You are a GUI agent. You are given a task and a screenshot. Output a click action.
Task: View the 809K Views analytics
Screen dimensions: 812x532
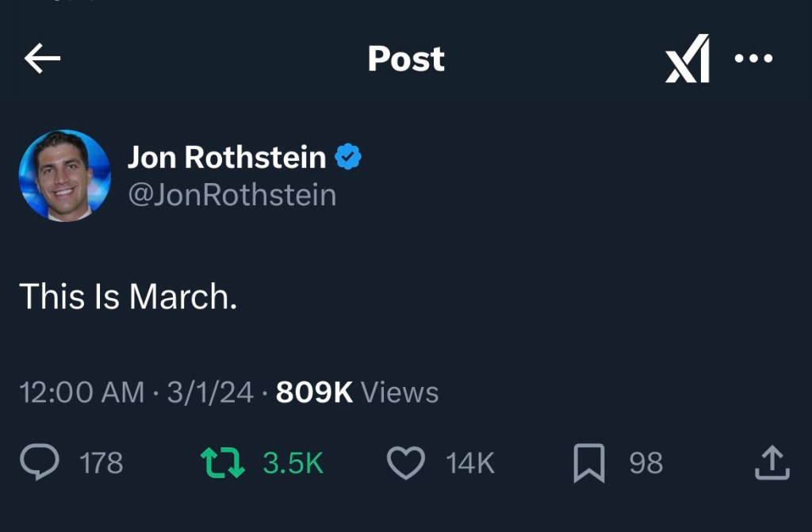pyautogui.click(x=357, y=392)
